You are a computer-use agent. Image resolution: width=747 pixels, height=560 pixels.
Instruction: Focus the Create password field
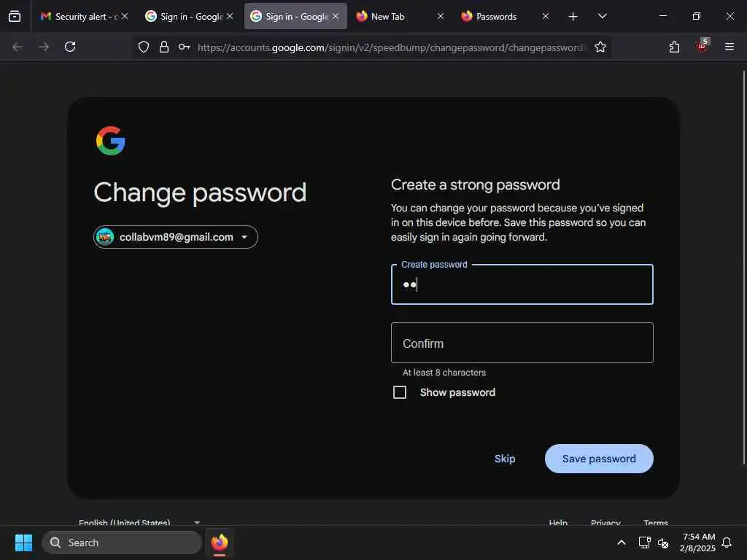[522, 285]
